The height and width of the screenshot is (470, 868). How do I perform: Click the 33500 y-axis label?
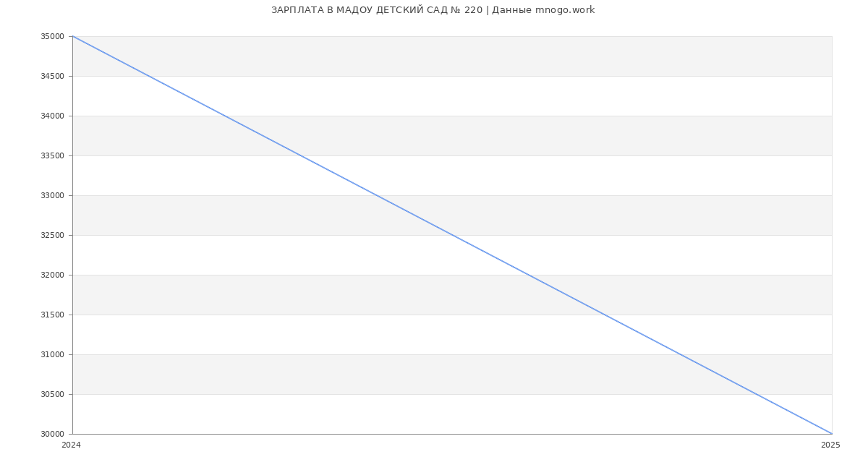pos(53,155)
